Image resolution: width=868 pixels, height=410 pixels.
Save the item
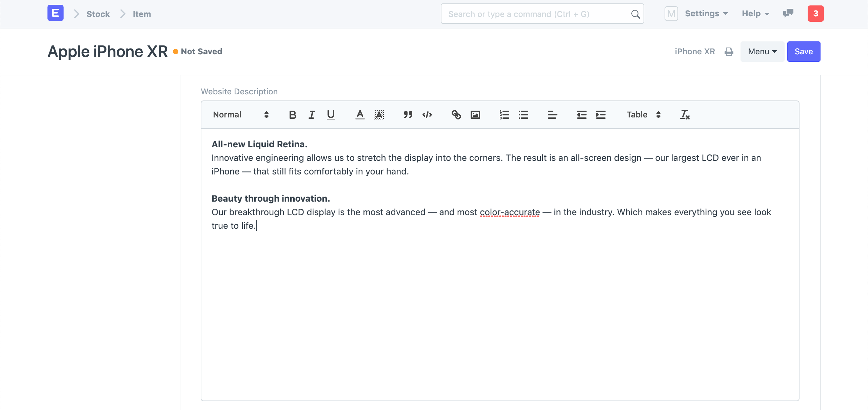click(804, 52)
